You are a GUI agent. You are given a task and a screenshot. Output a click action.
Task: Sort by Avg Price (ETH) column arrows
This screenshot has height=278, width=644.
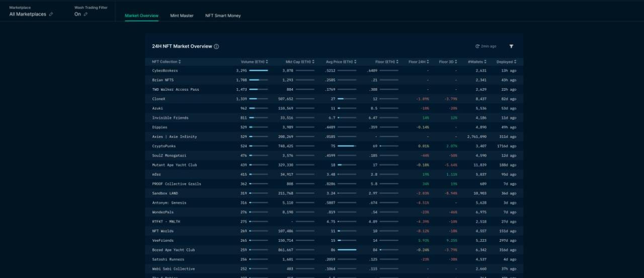click(x=355, y=62)
